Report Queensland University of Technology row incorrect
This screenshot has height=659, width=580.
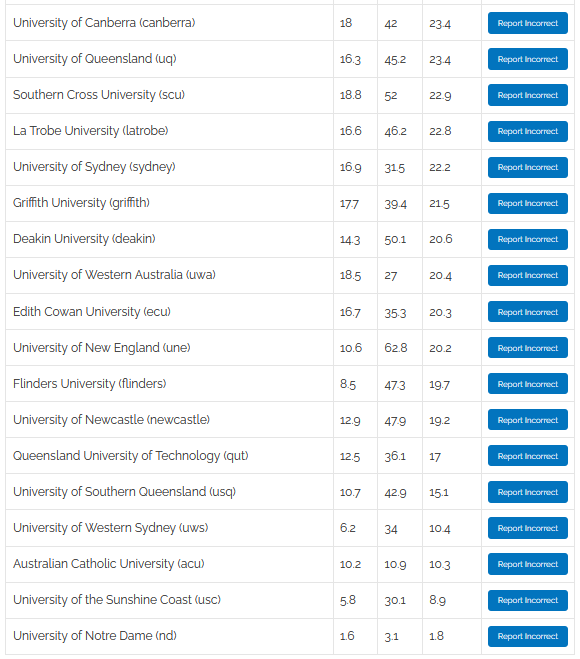point(527,456)
